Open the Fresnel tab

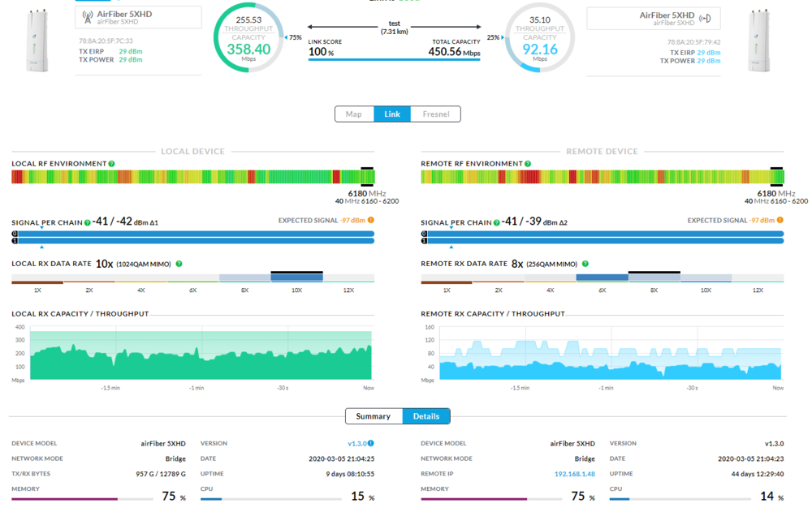point(435,114)
